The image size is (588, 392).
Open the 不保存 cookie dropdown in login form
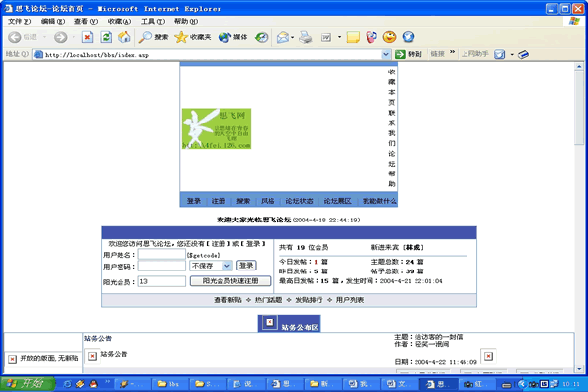coord(211,265)
